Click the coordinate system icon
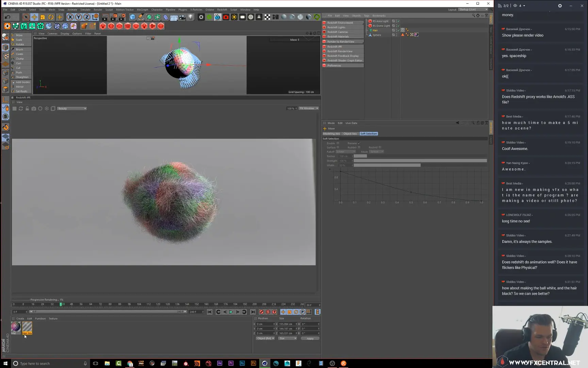Image resolution: width=588 pixels, height=368 pixels. click(x=95, y=17)
